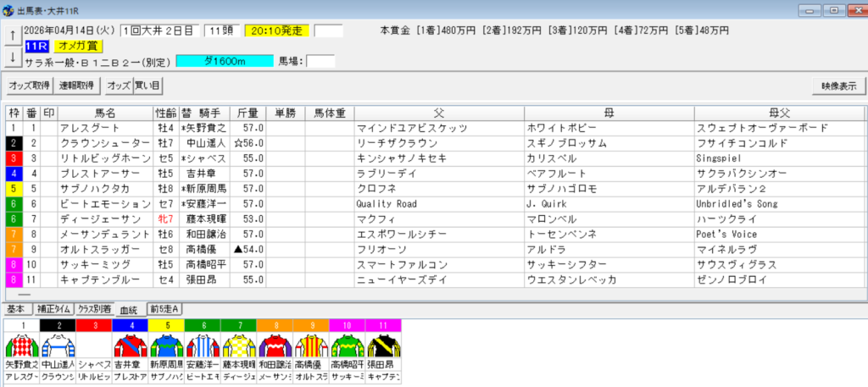868x387 pixels.
Task: Select jockey silk icon for 矢野貴之
Action: click(21, 346)
